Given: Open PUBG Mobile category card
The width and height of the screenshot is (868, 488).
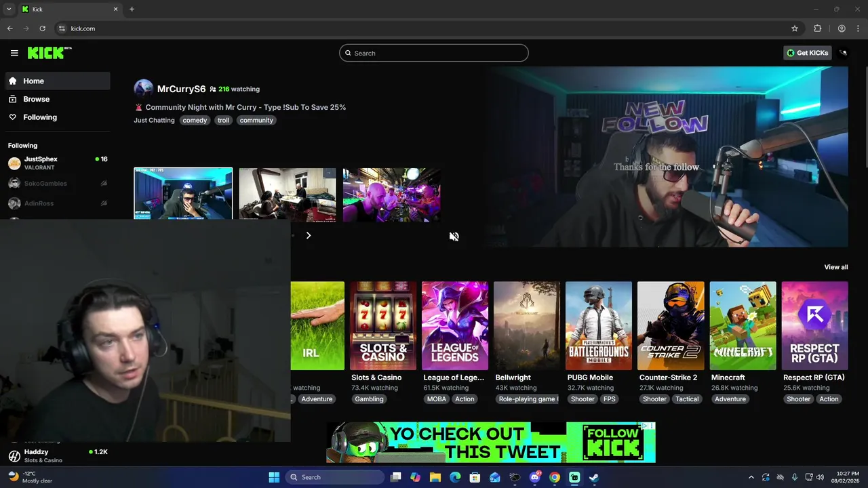Looking at the screenshot, I should [599, 326].
